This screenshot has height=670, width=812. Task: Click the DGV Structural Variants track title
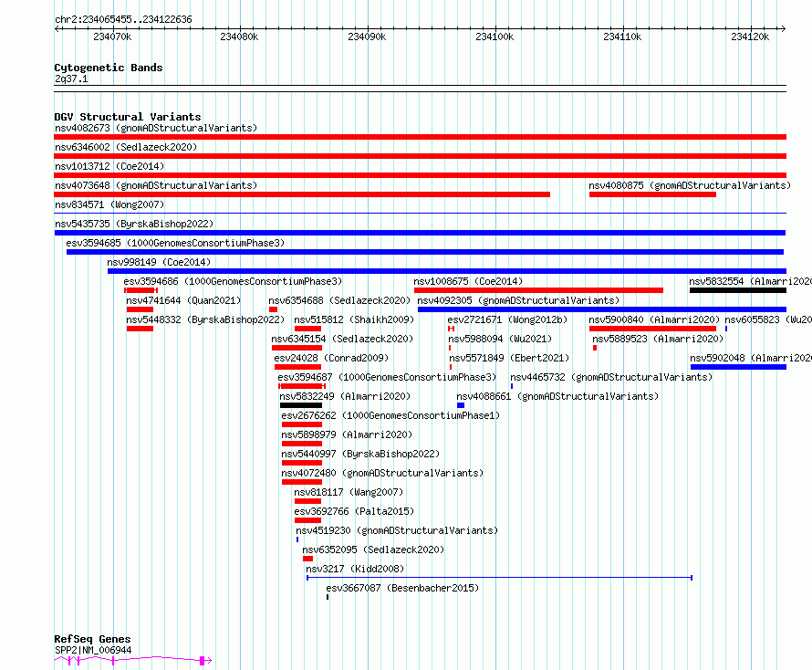[x=128, y=117]
